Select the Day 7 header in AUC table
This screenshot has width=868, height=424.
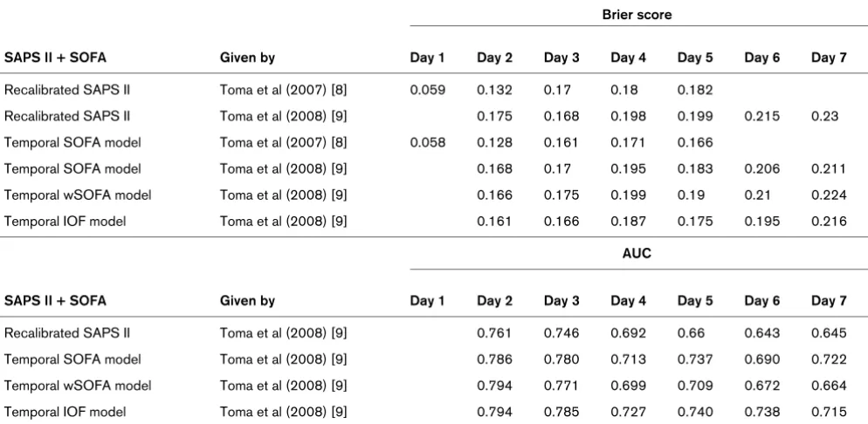click(x=829, y=301)
